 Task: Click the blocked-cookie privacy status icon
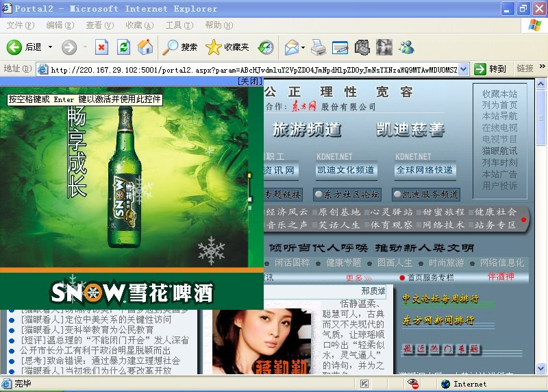click(x=413, y=384)
